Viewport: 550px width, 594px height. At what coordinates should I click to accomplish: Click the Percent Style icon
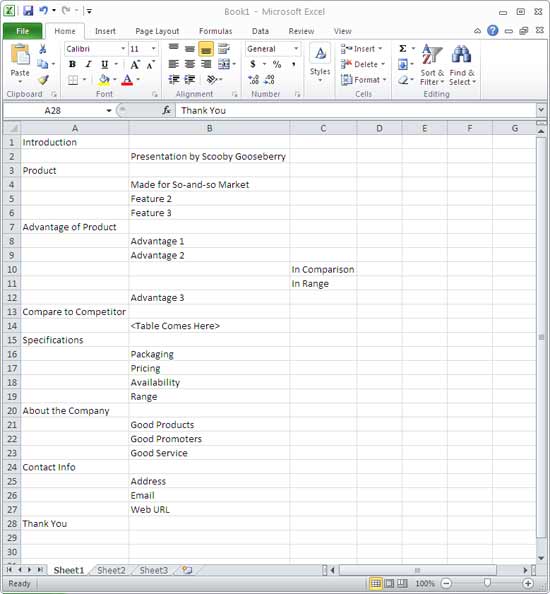[277, 64]
